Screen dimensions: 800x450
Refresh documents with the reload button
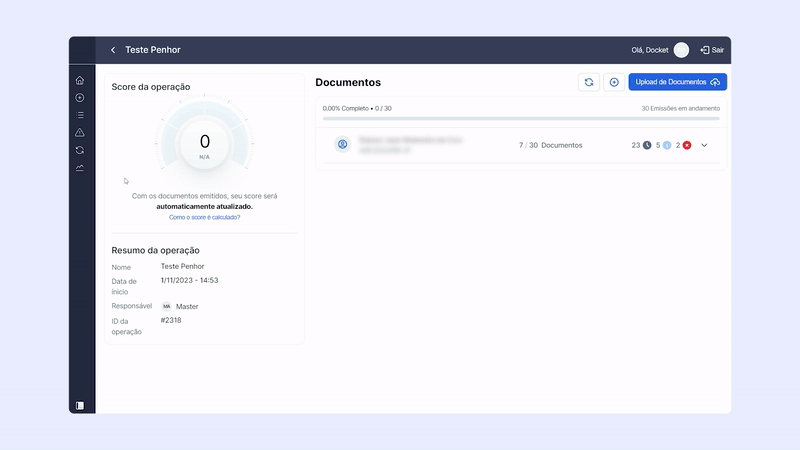(x=589, y=82)
